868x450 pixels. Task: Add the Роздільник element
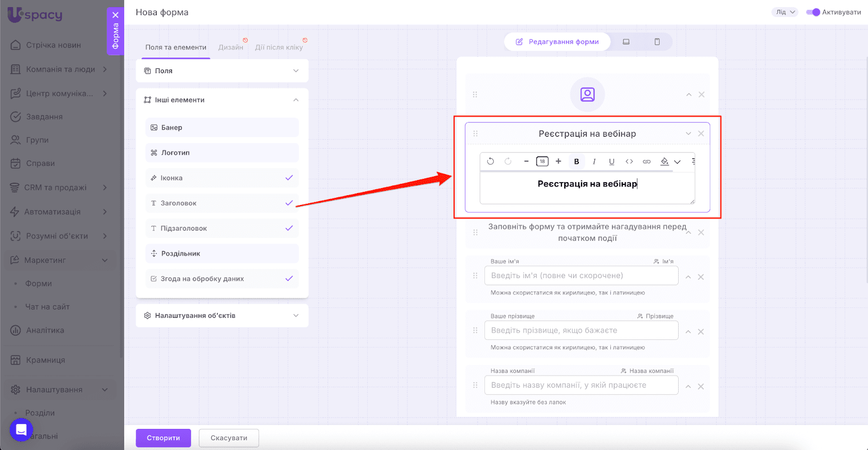point(222,254)
